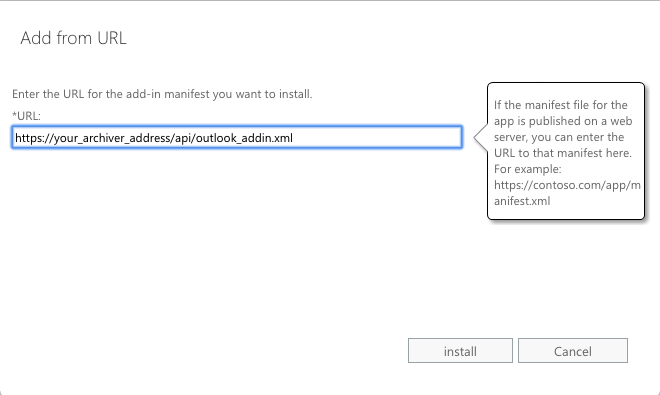Viewport: 660px width, 395px height.
Task: Click the "Add from URL" heading
Action: [73, 38]
